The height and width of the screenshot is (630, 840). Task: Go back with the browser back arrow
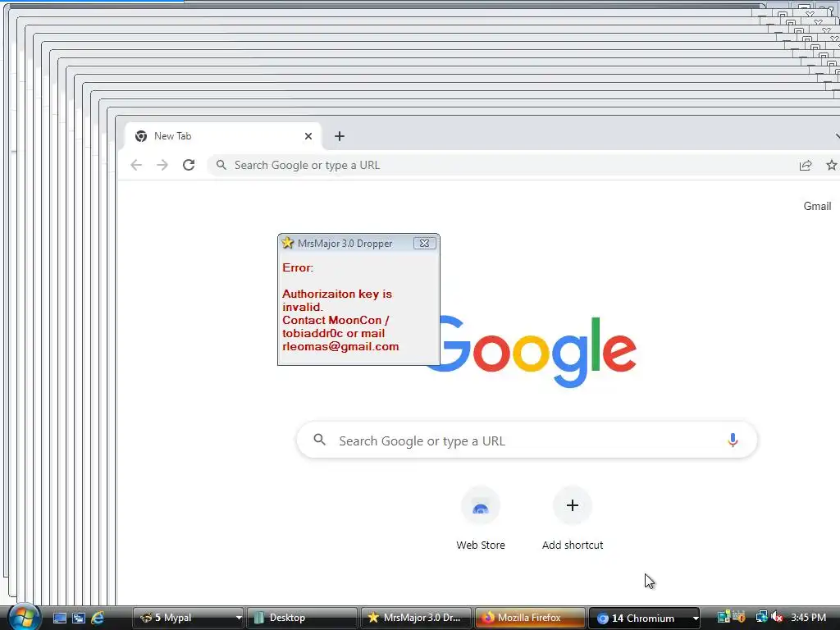(x=136, y=165)
